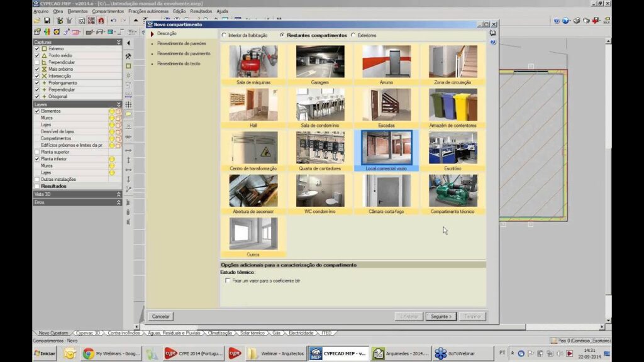Enable the Perpendicular capture checkbox
The image size is (644, 362).
tap(37, 62)
